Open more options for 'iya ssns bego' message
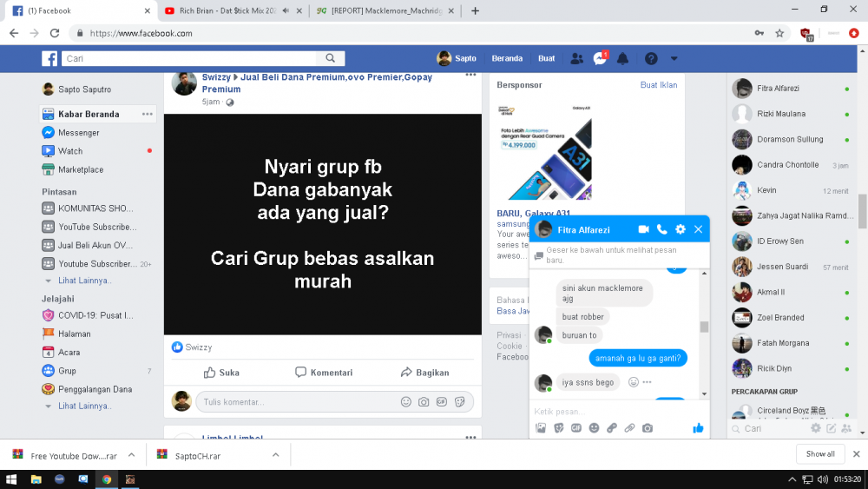This screenshot has height=489, width=868. [647, 382]
